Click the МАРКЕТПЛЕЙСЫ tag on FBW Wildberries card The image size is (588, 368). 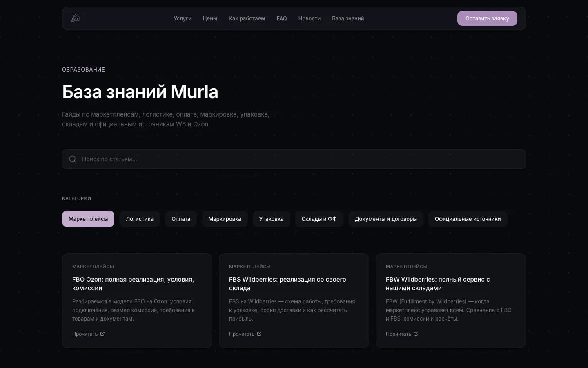pyautogui.click(x=407, y=267)
